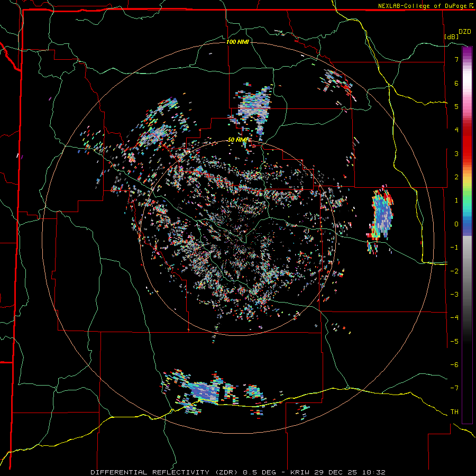
Task: Click the -2 value on the color scale
Action: click(454, 271)
